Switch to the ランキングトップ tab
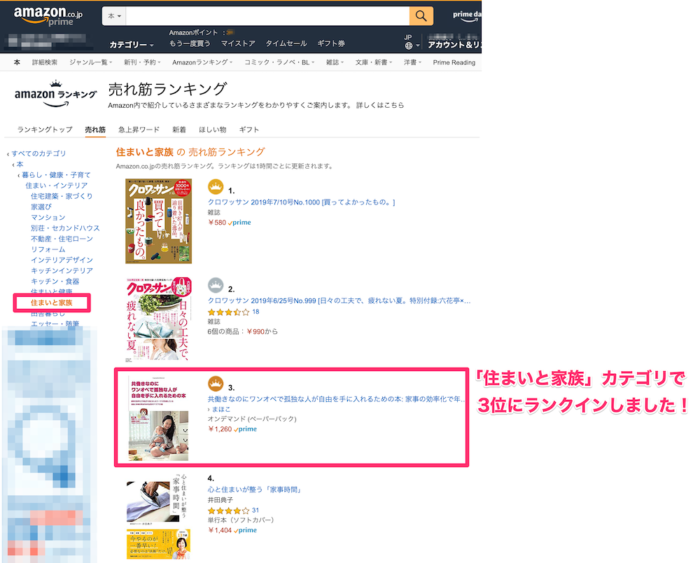 [45, 129]
